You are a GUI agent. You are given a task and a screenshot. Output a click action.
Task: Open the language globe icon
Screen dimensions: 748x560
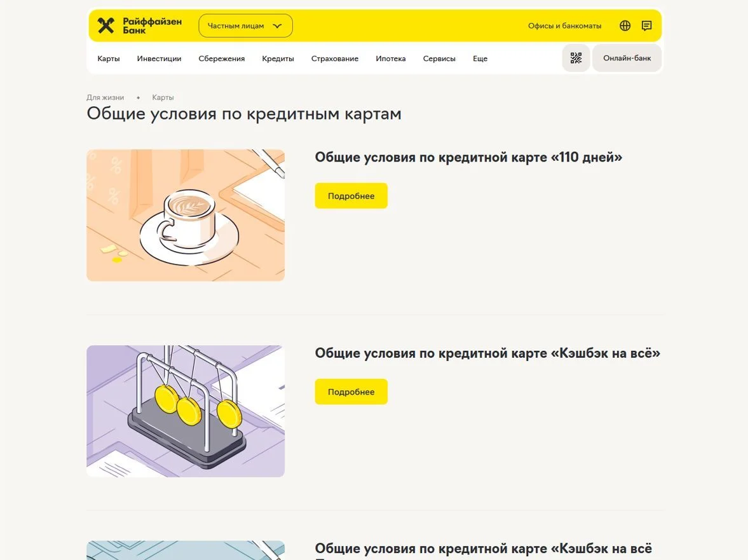pos(625,26)
